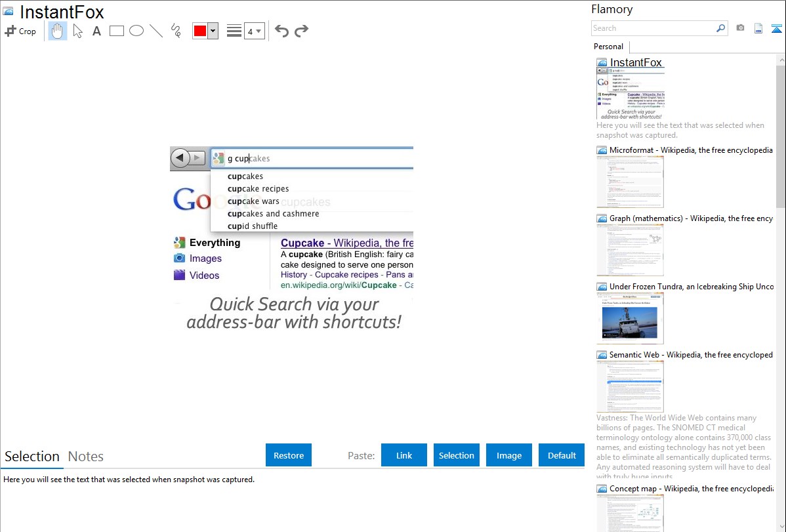The height and width of the screenshot is (532, 786).
Task: Switch to the Selection tab
Action: [x=32, y=457]
